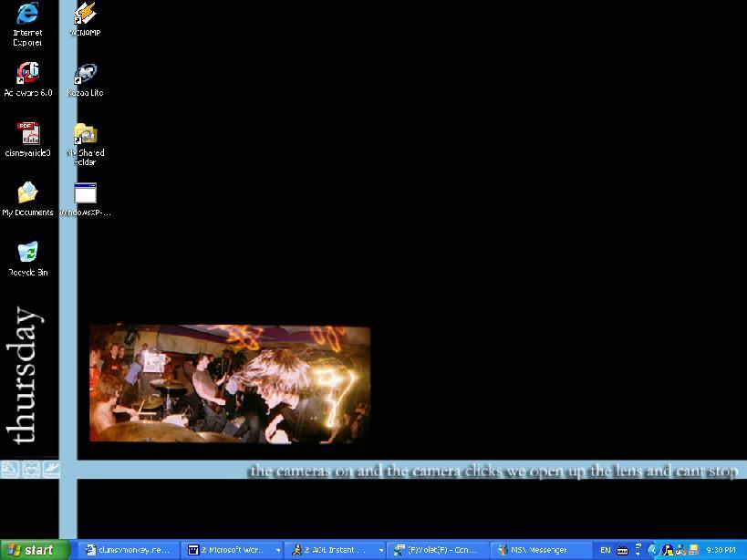Open the AOL Instant Messenger taskbar group

coord(330,550)
